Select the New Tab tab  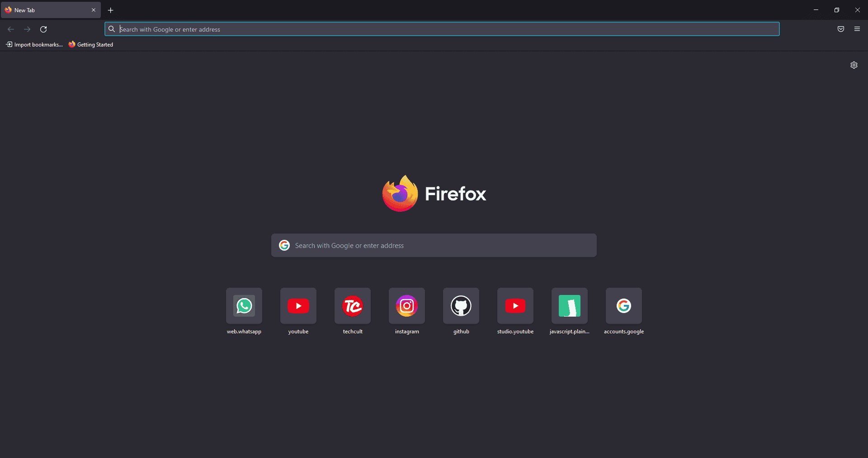tap(51, 10)
